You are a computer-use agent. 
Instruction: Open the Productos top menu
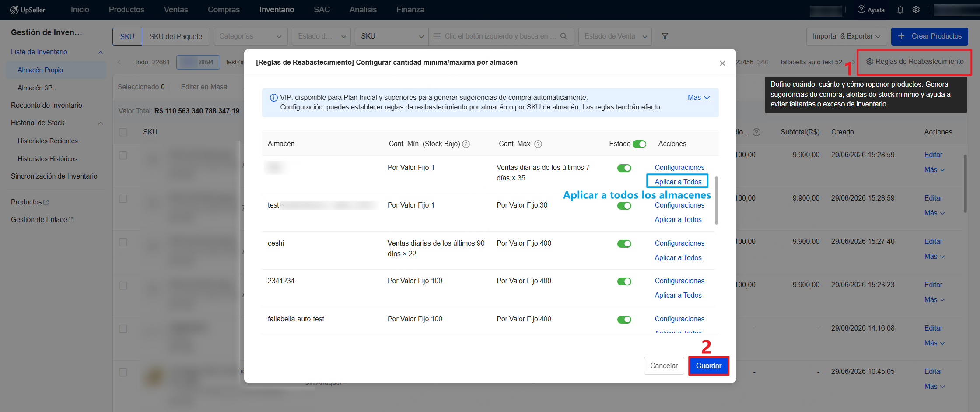point(126,10)
